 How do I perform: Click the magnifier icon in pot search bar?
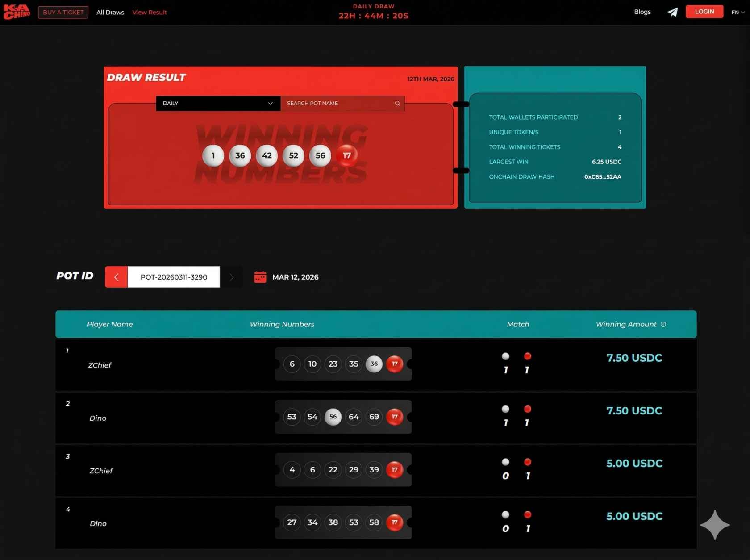click(397, 103)
